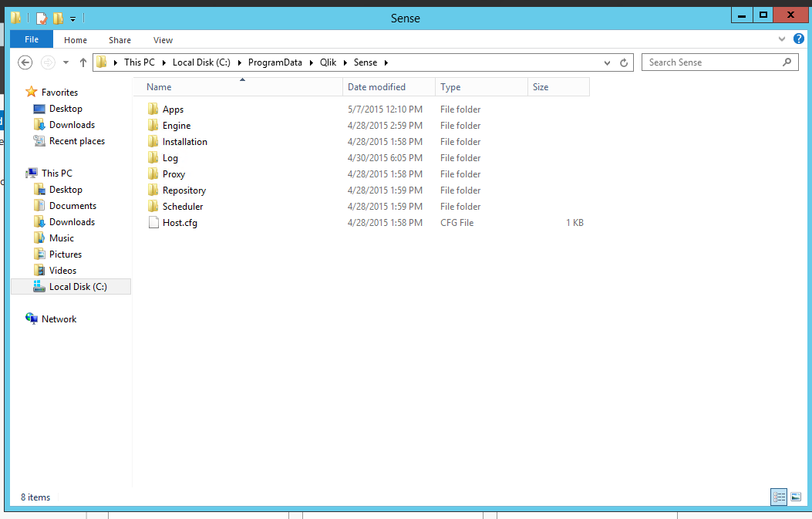
Task: Click Qlik in address breadcrumb
Action: pyautogui.click(x=328, y=62)
